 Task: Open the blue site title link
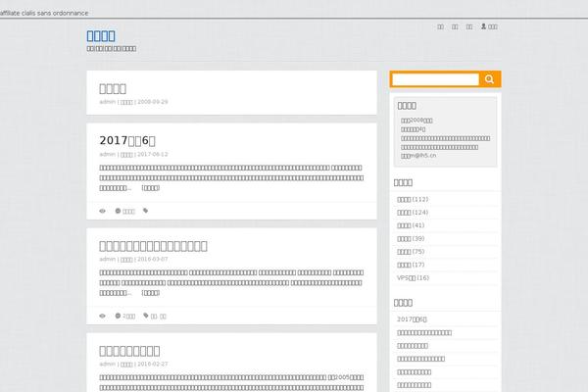(101, 36)
